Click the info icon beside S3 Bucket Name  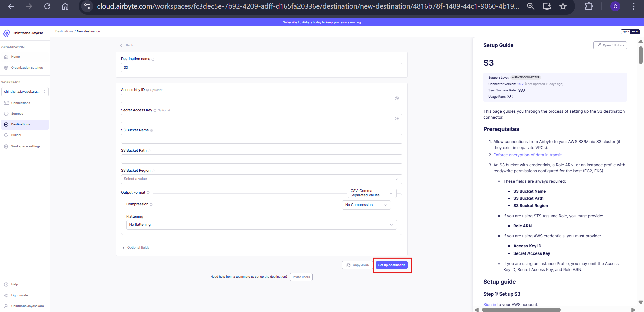click(151, 130)
